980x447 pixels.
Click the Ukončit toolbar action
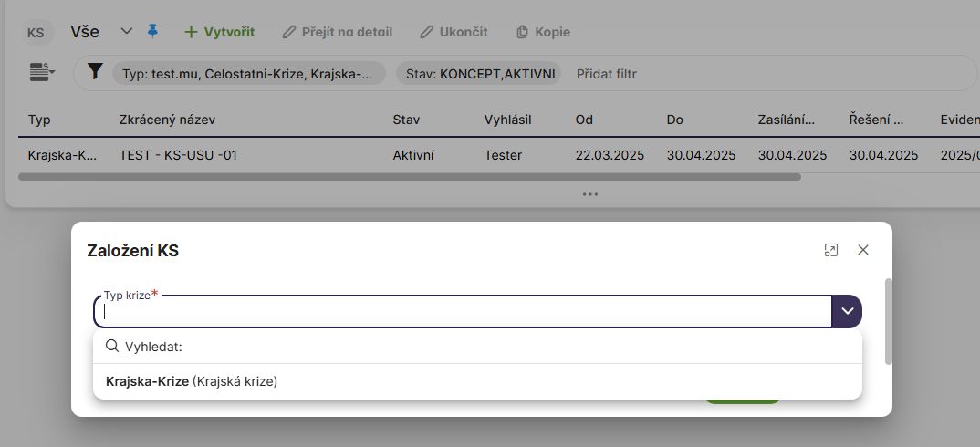(x=454, y=32)
